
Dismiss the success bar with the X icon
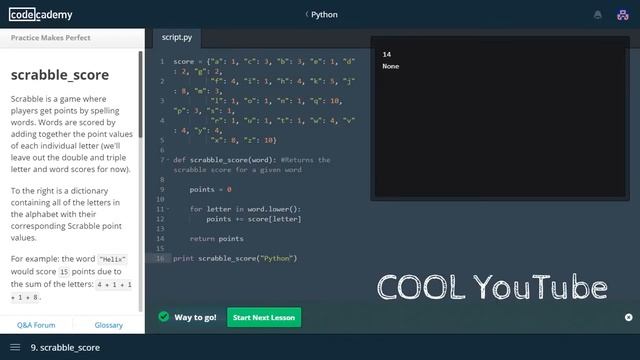pyautogui.click(x=629, y=317)
